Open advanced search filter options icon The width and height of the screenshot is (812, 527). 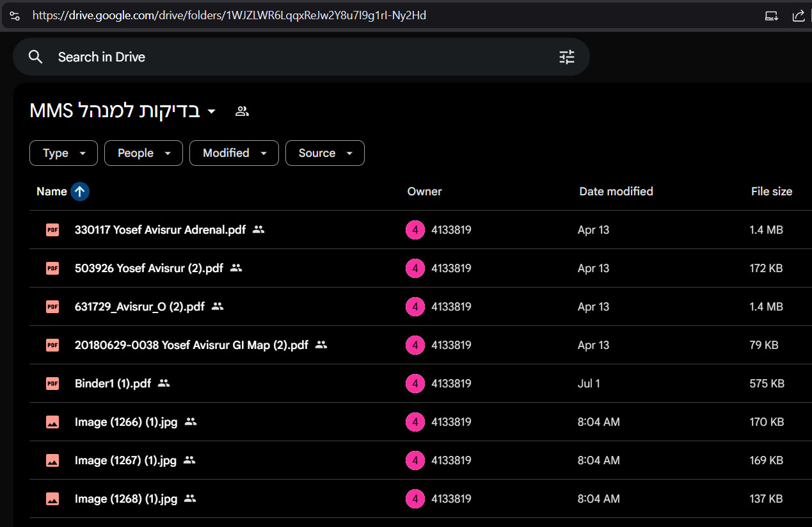click(x=567, y=57)
